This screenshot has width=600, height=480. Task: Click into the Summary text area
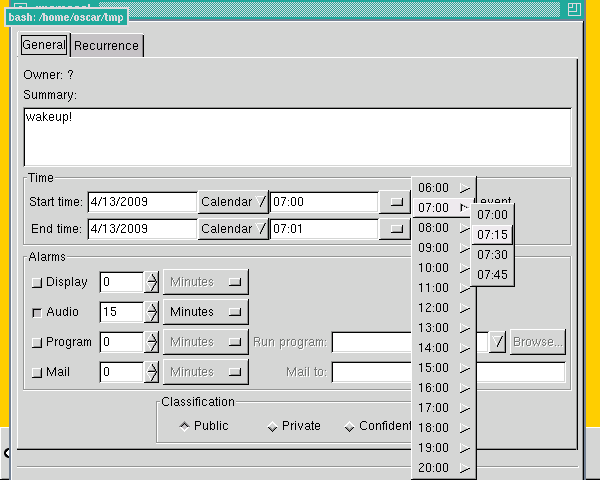pos(297,136)
